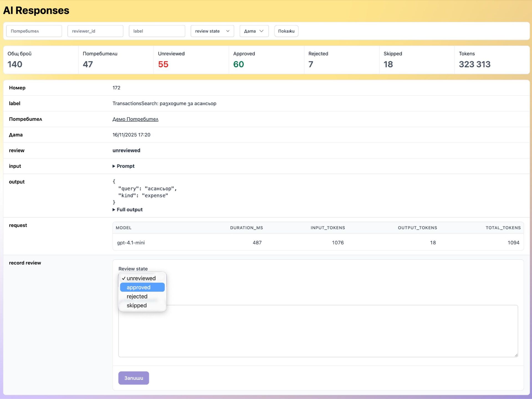
Task: Focus the Потребител filter input
Action: [34, 31]
